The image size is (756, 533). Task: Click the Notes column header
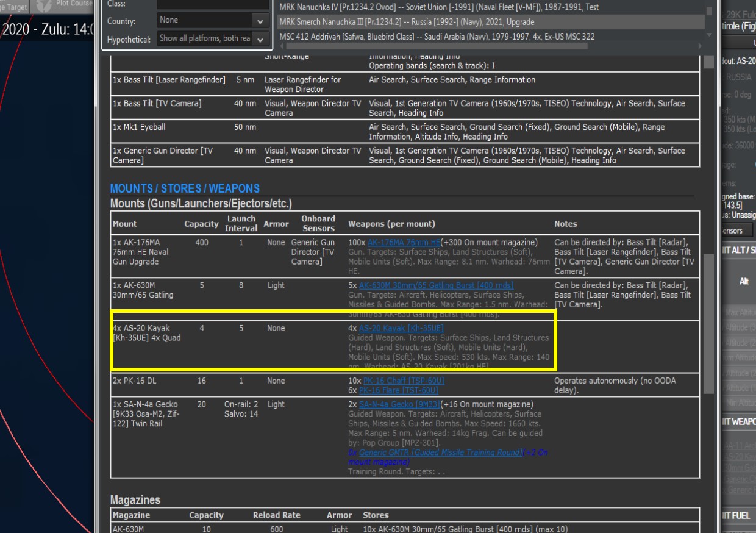[565, 224]
